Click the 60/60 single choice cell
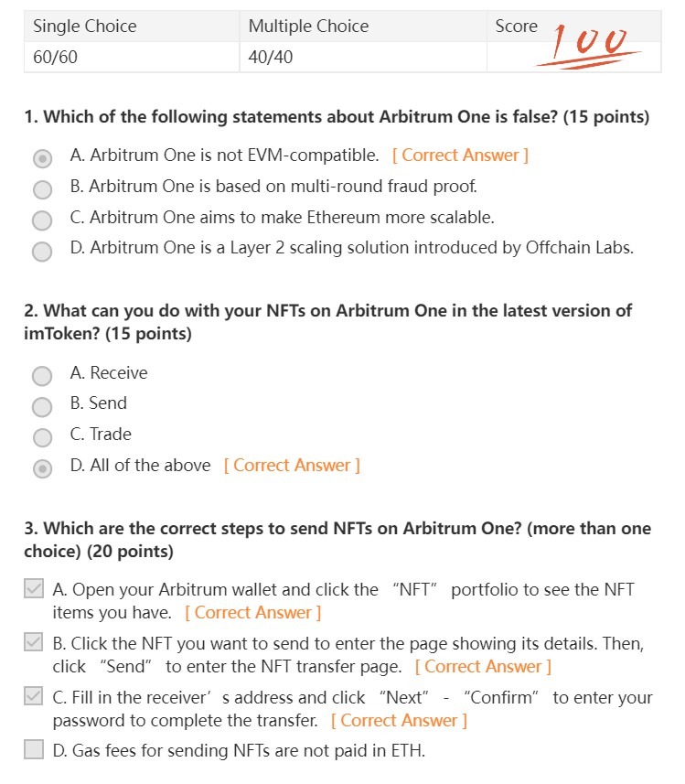Screen dimensions: 685x784 click(53, 57)
